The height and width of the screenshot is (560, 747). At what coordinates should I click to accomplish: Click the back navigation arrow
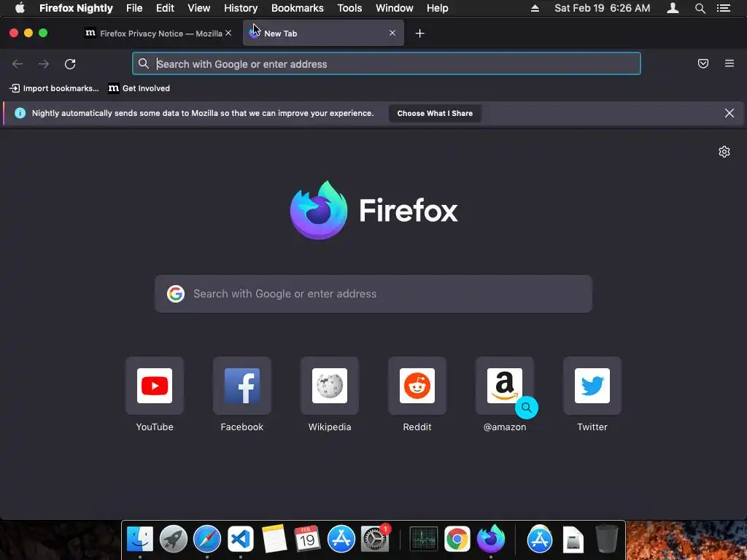(x=18, y=64)
